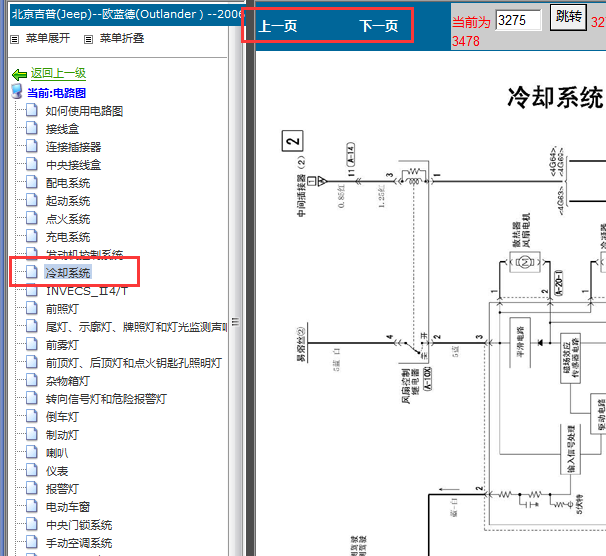Click 当前:电路图 current node label
The width and height of the screenshot is (606, 556).
[56, 93]
